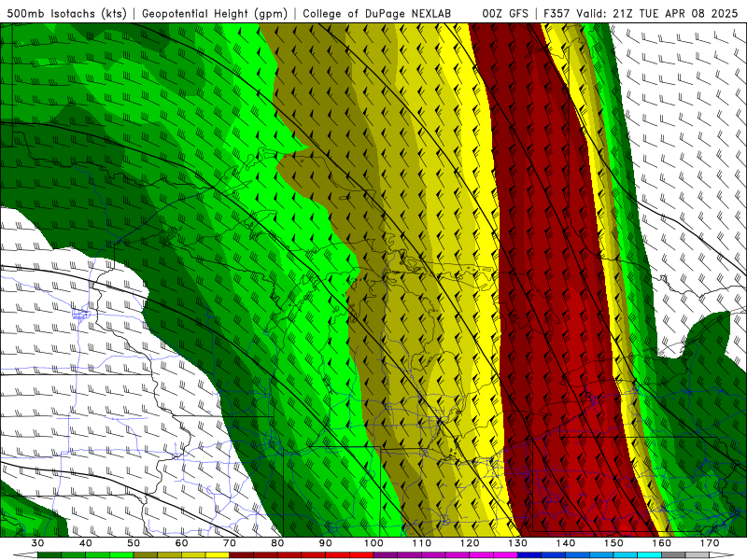The width and height of the screenshot is (747, 560).
Task: Click the 'F357' forecast hour text
Action: pyautogui.click(x=557, y=13)
